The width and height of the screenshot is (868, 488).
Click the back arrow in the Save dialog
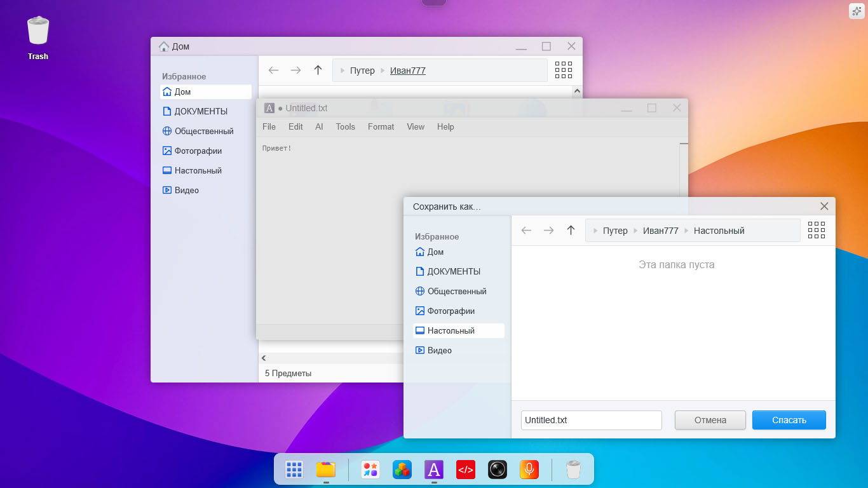point(526,231)
